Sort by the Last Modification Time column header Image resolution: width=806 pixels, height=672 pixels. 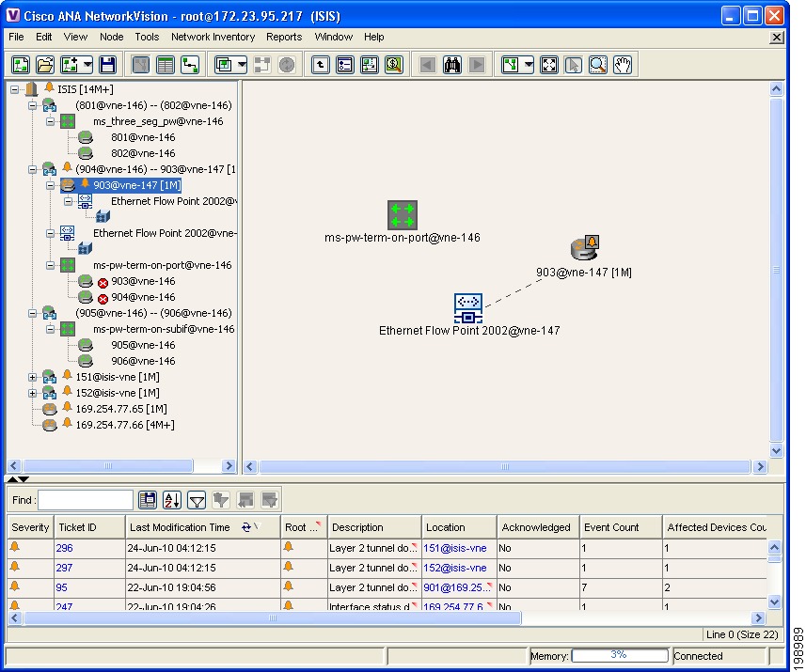pos(202,527)
